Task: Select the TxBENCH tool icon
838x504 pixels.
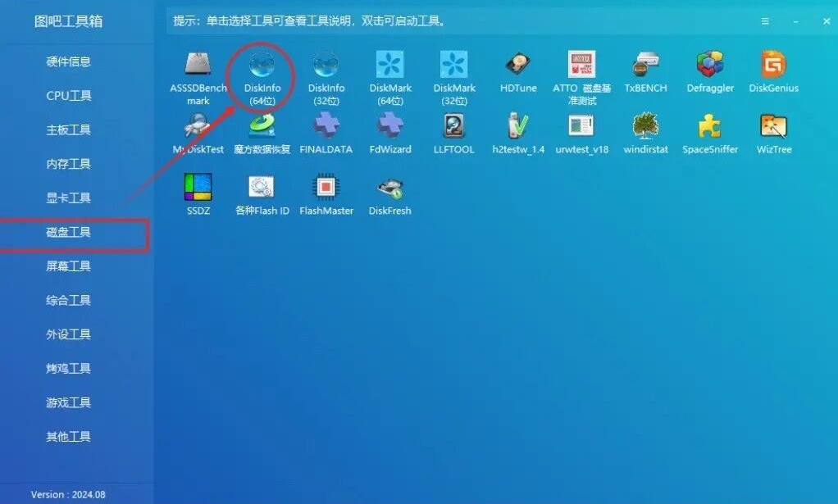Action: pos(645,65)
